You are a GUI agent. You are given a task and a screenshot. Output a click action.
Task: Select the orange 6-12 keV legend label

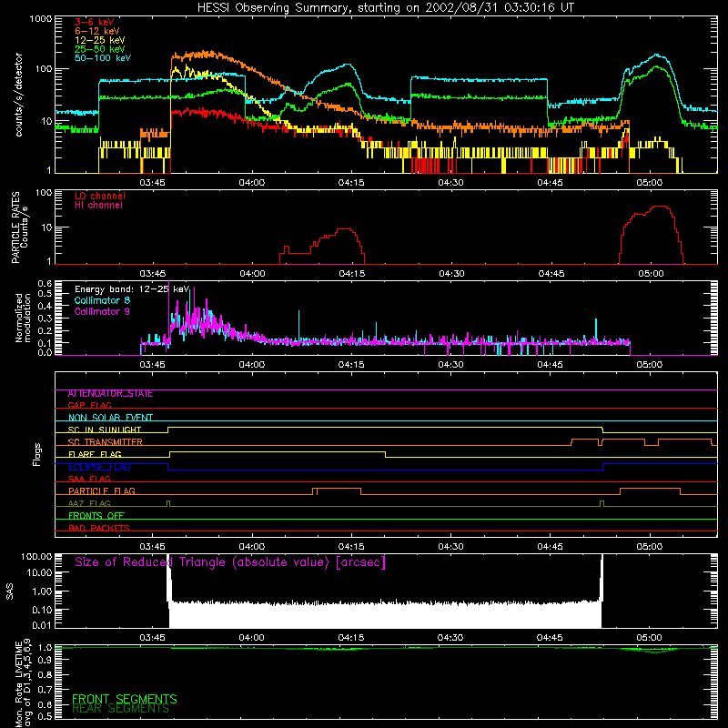click(x=97, y=31)
